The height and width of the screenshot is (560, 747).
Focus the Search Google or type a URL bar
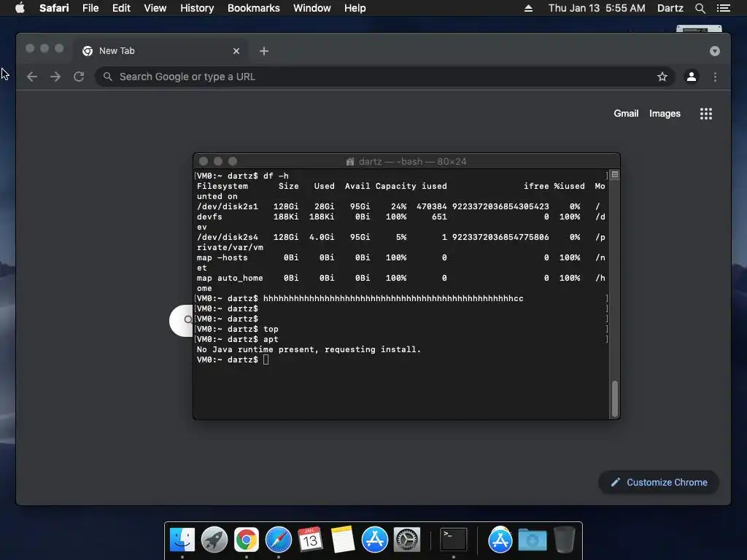[385, 77]
